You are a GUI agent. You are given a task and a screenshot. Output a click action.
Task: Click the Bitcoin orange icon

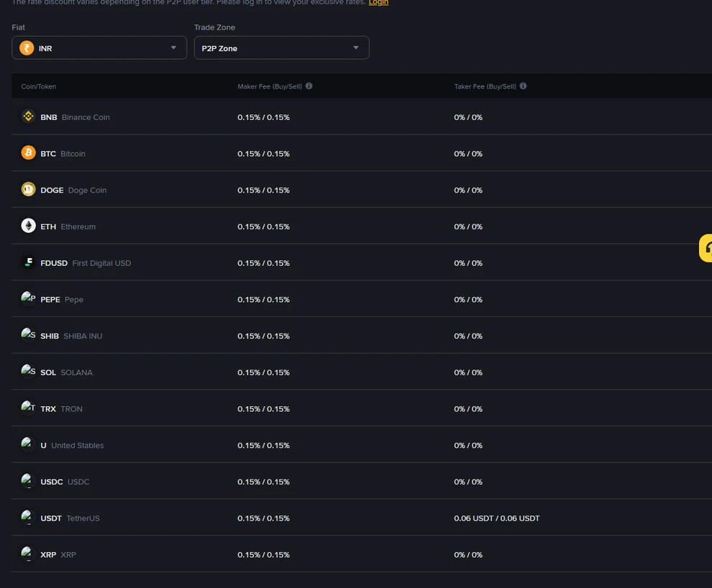(x=28, y=153)
